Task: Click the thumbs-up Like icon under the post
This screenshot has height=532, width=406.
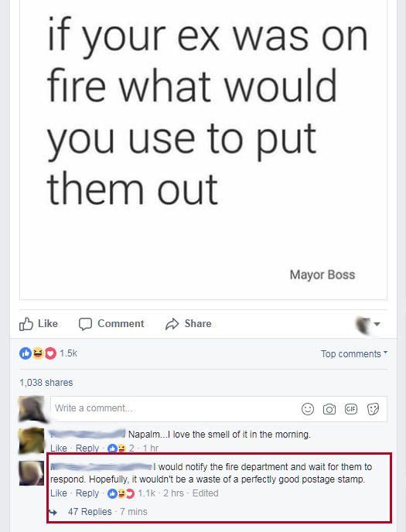Action: click(x=26, y=324)
